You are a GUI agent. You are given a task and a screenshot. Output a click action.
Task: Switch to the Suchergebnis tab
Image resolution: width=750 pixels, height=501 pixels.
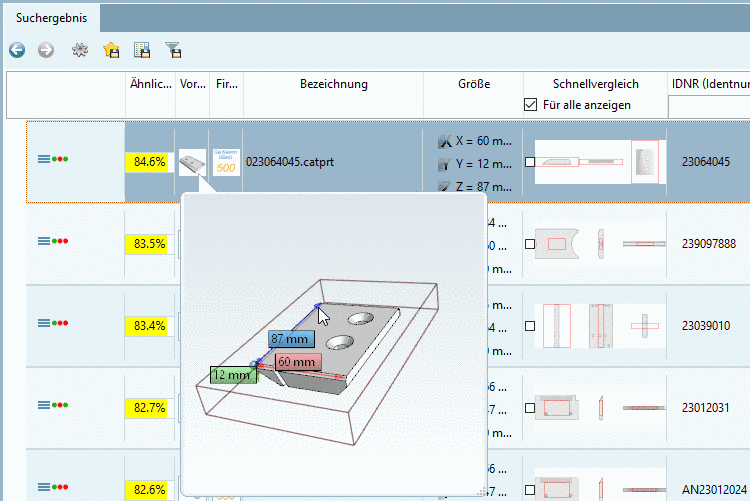point(52,18)
